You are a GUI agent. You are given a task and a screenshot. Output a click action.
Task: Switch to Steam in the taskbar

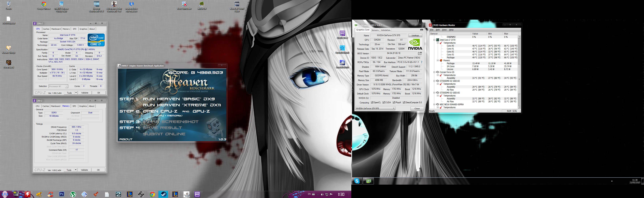coord(164,194)
